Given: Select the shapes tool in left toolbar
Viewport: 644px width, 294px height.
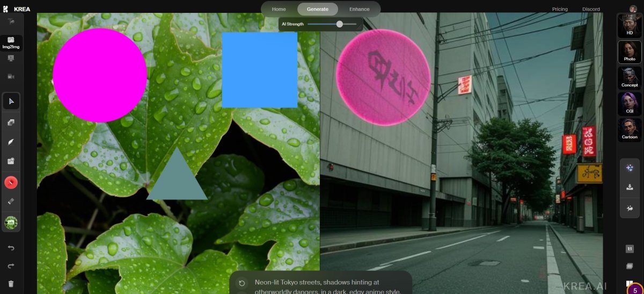Looking at the screenshot, I should [11, 123].
